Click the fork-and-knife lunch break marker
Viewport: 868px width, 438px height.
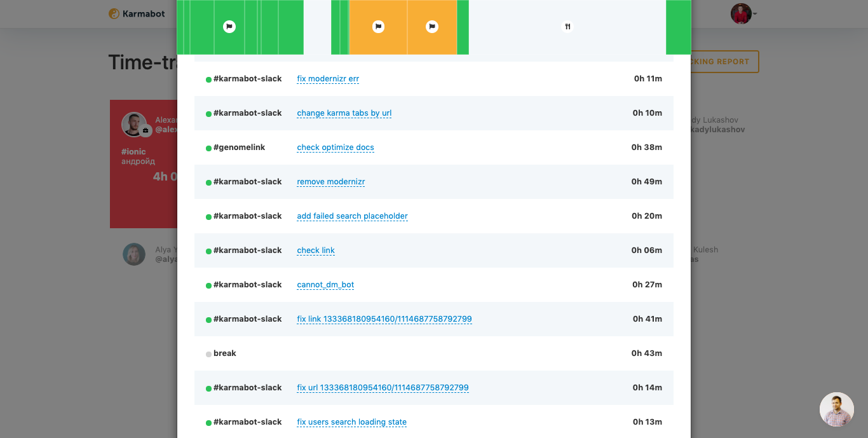point(568,27)
